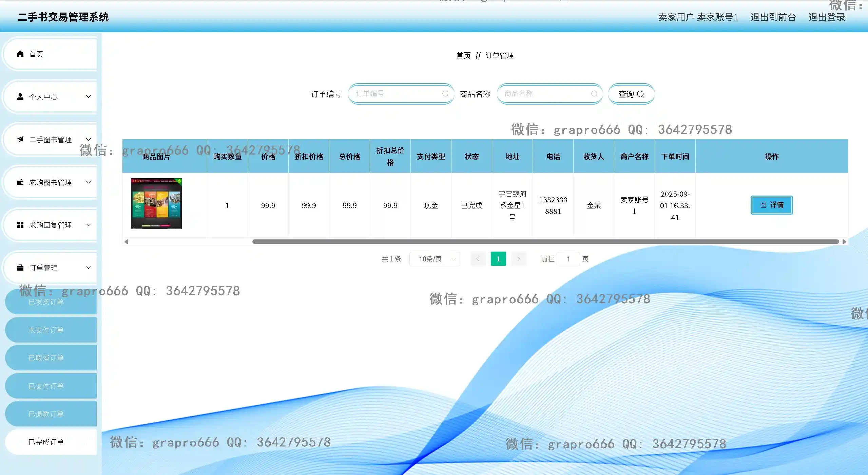Click the paper plane icon for 二手图书管理
Image resolution: width=868 pixels, height=475 pixels.
[x=20, y=140]
